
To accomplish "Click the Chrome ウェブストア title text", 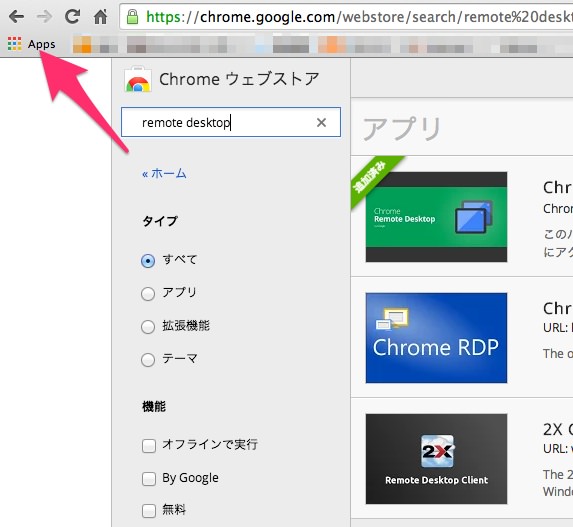I will pyautogui.click(x=240, y=79).
